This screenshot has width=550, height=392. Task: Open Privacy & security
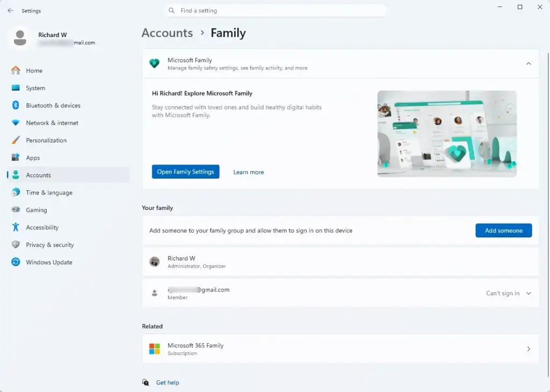click(x=68, y=245)
